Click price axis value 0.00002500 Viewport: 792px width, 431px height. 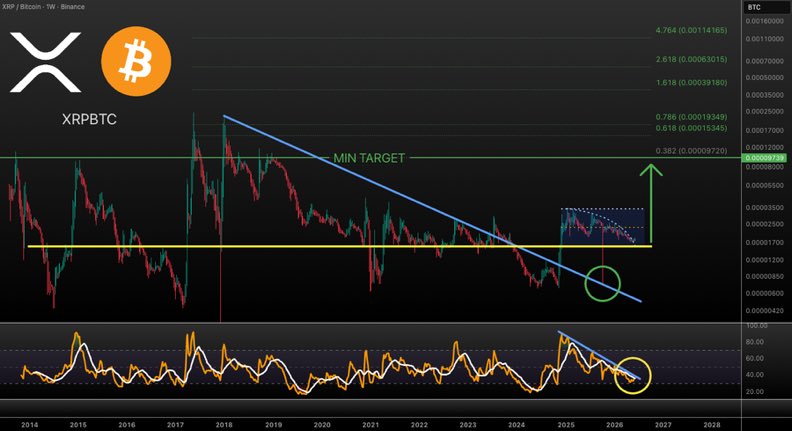(x=765, y=224)
